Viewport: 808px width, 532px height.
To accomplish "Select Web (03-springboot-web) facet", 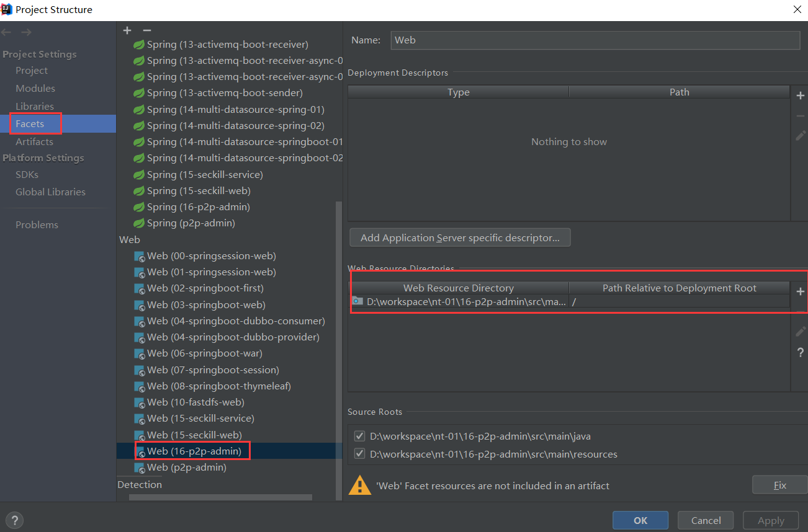I will [206, 305].
